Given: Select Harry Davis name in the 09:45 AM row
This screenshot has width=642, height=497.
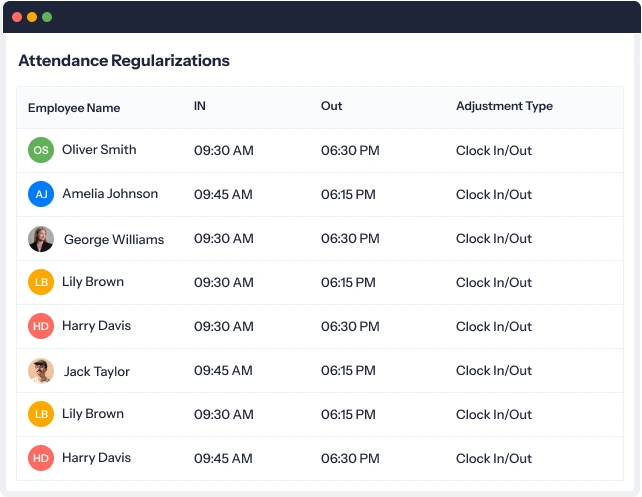Looking at the screenshot, I should [97, 457].
